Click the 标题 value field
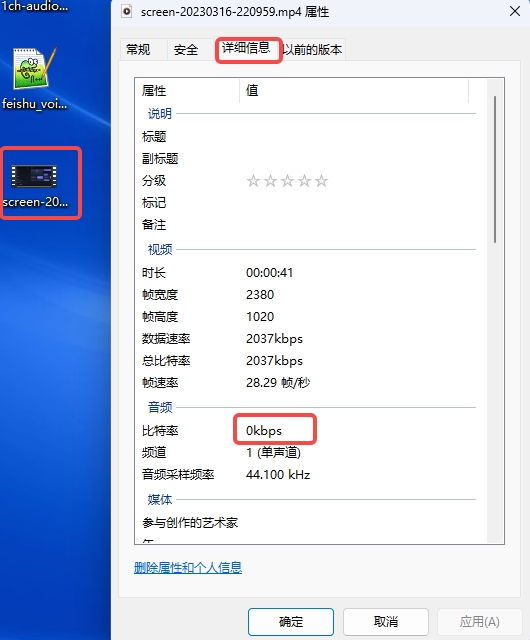The height and width of the screenshot is (640, 530). (355, 136)
